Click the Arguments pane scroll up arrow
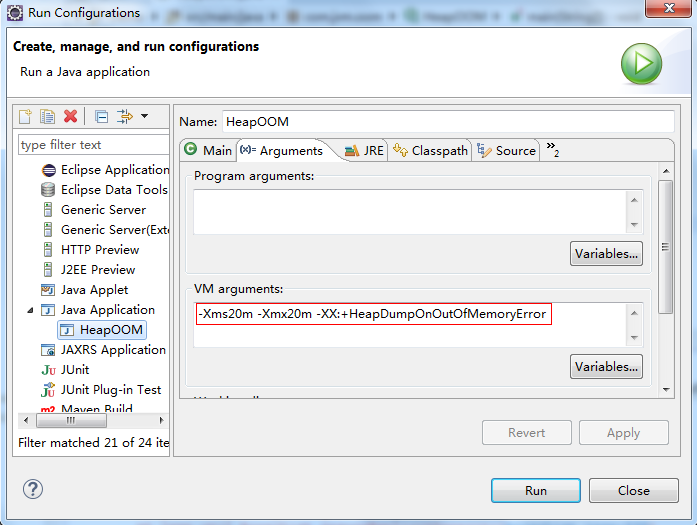 click(x=666, y=171)
